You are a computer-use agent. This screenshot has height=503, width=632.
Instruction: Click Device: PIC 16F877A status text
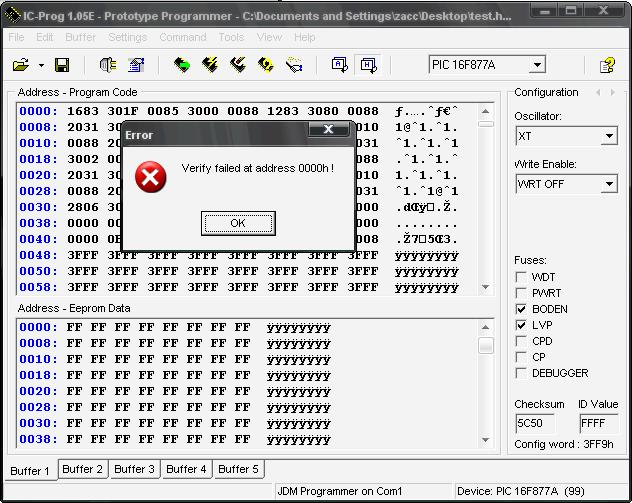point(521,491)
